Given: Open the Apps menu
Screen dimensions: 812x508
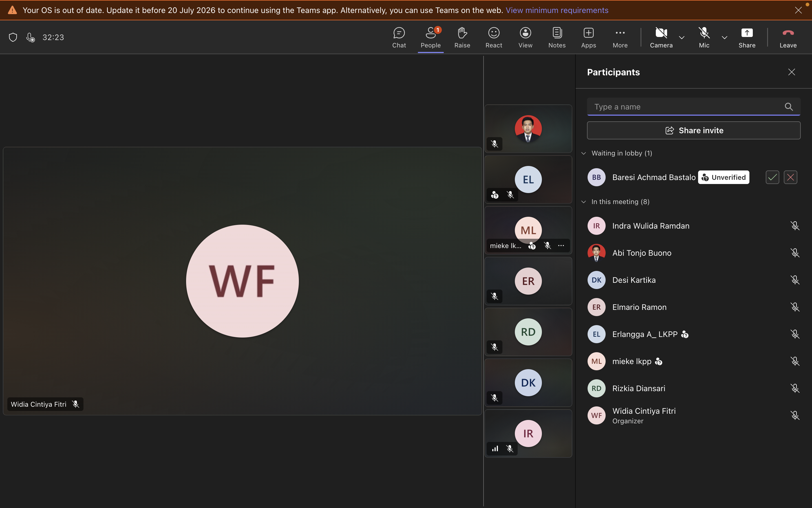Looking at the screenshot, I should [588, 37].
